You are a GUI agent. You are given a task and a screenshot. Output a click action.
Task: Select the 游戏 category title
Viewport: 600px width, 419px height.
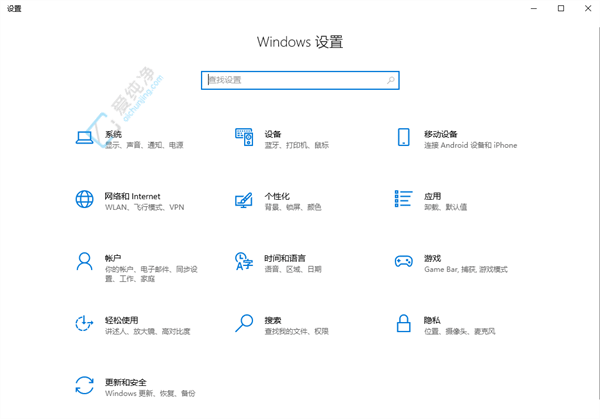point(432,258)
